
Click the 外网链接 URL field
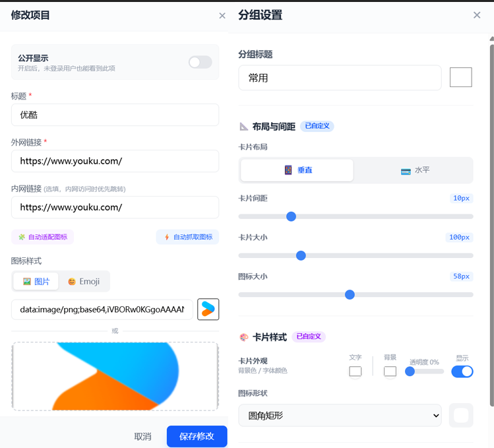pos(115,161)
